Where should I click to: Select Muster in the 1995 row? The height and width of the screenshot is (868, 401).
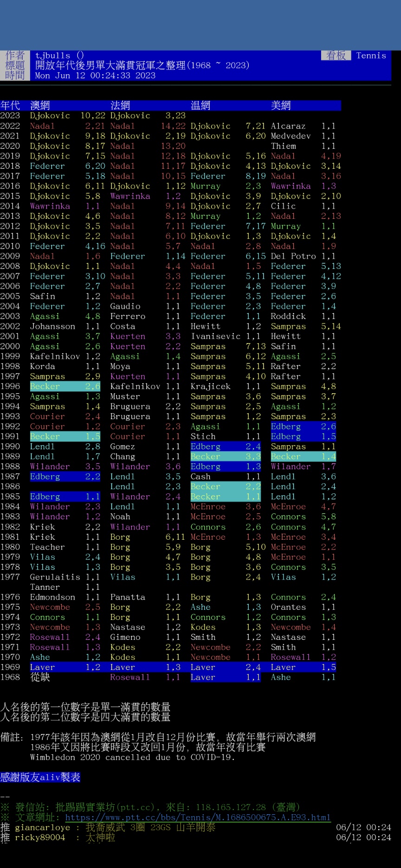125,396
